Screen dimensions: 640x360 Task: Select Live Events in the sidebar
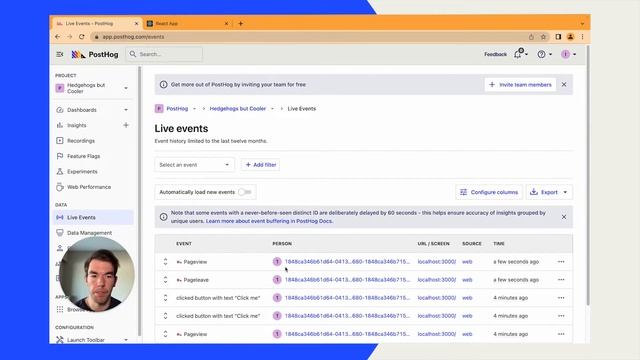tap(93, 217)
